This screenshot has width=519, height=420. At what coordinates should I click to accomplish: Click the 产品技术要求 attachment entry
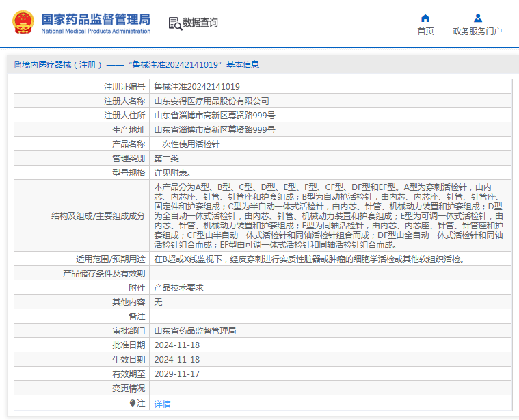pyautogui.click(x=178, y=288)
